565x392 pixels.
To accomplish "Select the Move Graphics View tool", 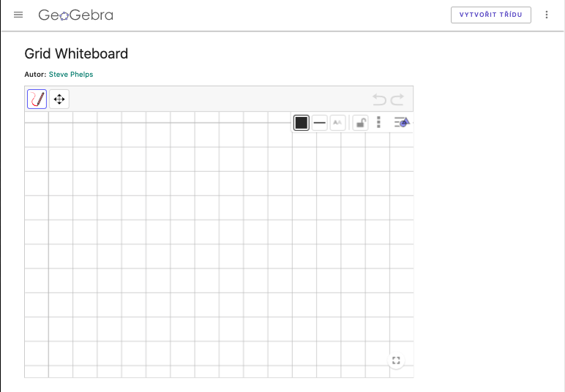I will click(x=59, y=99).
